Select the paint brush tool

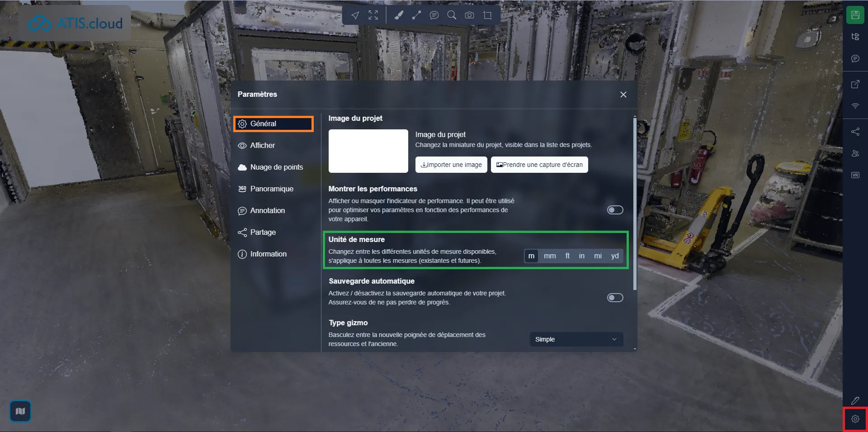pyautogui.click(x=399, y=15)
